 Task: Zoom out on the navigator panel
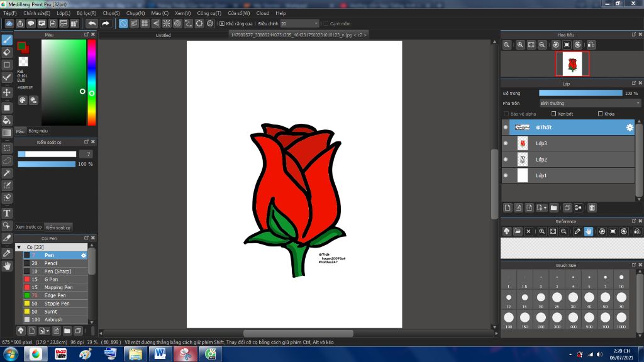click(542, 45)
